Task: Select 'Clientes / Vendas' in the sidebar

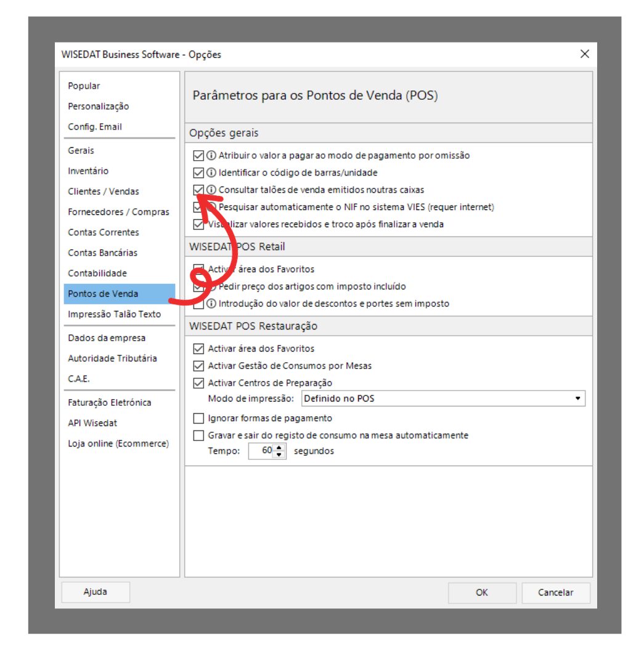Action: (x=104, y=192)
